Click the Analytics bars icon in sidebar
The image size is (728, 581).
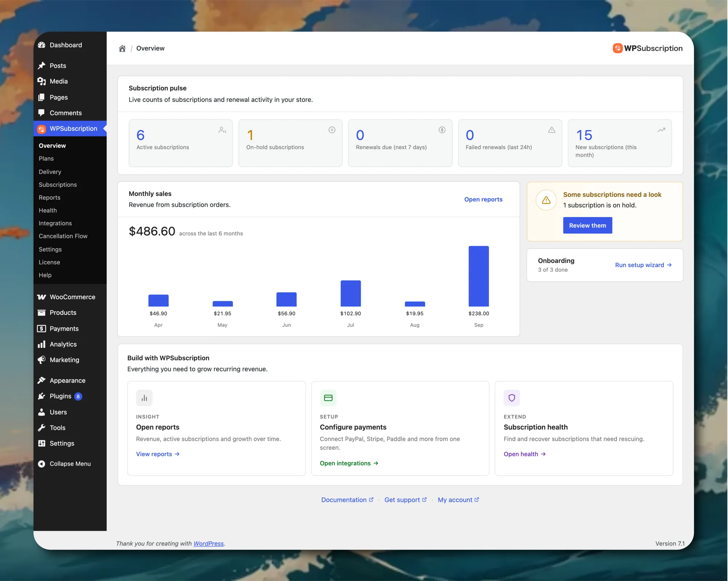(x=41, y=344)
